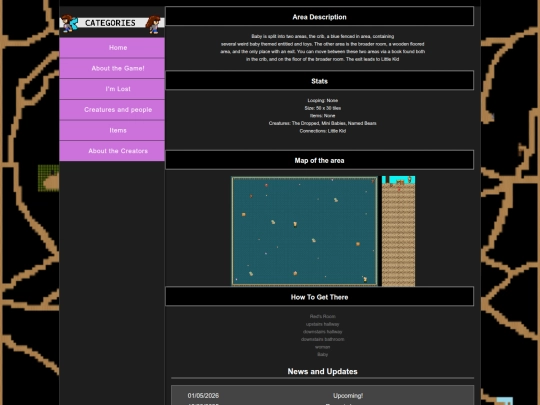Click the Map of the area header
The width and height of the screenshot is (540, 405).
click(320, 160)
